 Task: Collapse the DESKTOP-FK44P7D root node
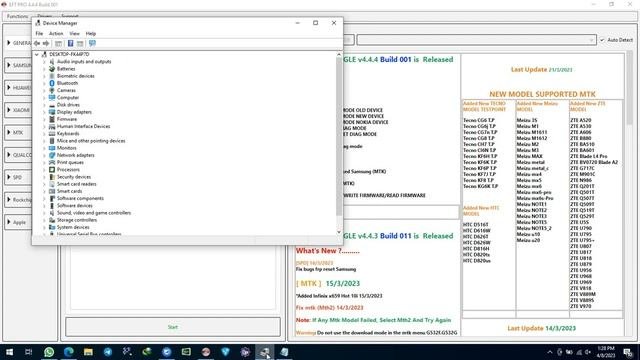coord(37,54)
